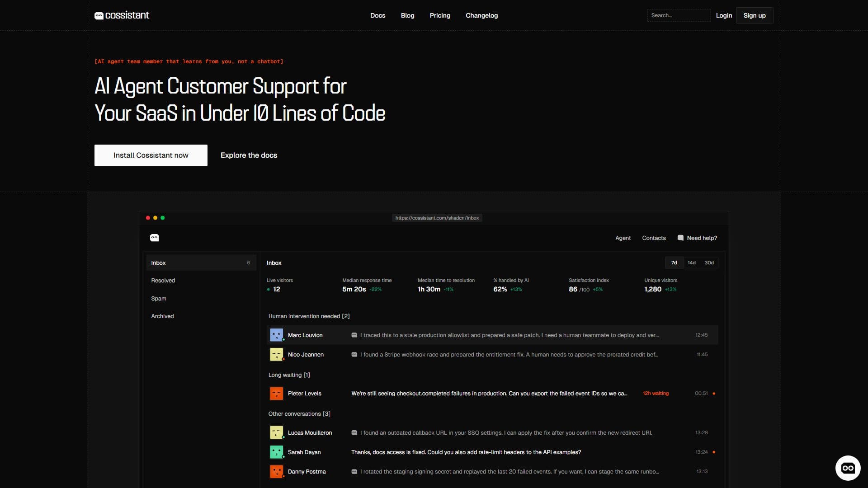
Task: Click Pieter Levels' avatar
Action: 276,393
